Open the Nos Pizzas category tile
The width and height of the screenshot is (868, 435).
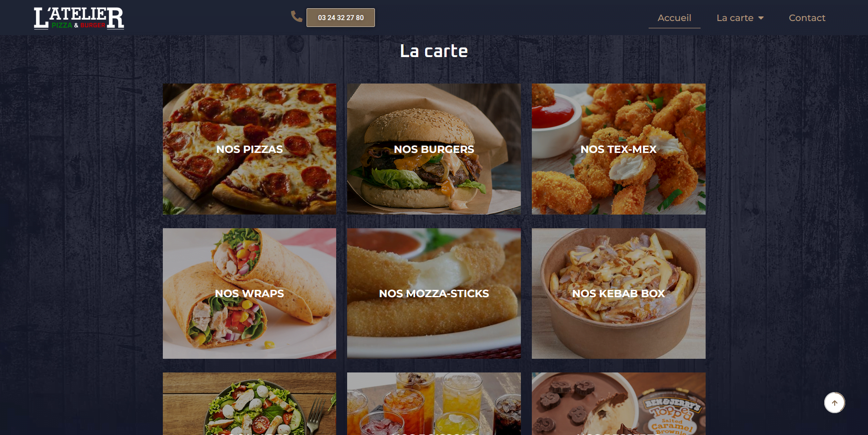(249, 149)
